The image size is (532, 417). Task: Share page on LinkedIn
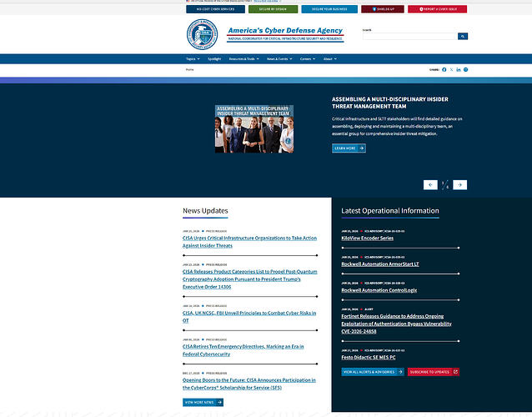pyautogui.click(x=459, y=69)
